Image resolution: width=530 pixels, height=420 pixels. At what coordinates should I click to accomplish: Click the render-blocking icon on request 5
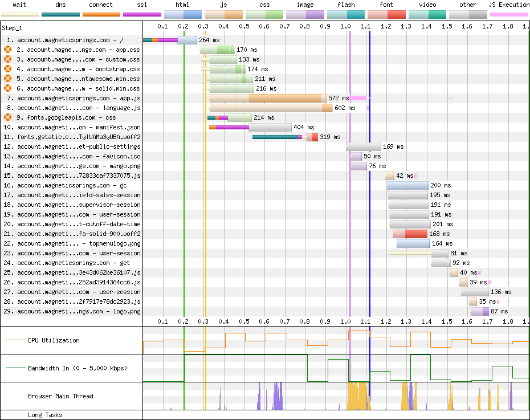tap(8, 79)
